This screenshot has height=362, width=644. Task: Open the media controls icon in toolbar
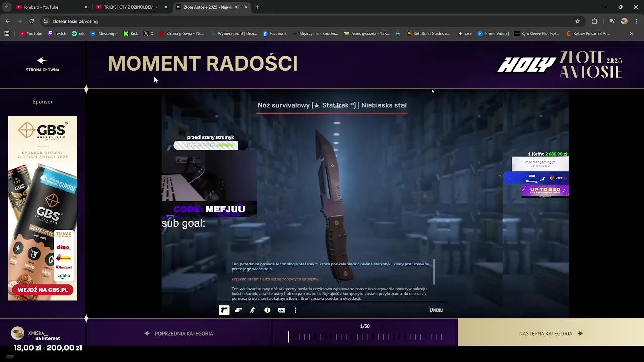coord(612,21)
